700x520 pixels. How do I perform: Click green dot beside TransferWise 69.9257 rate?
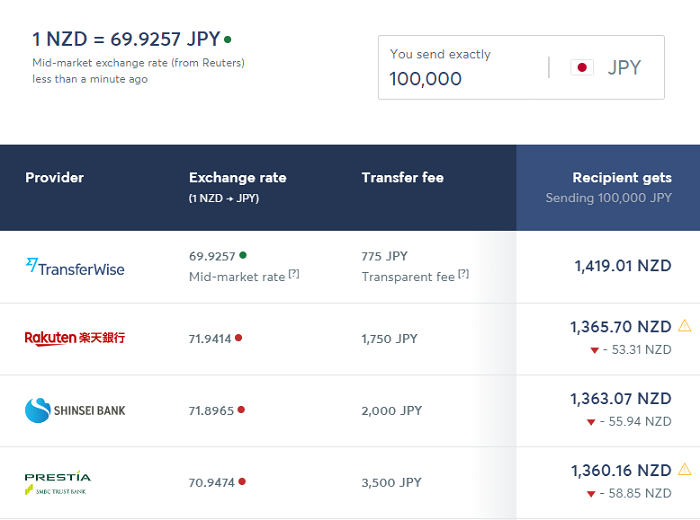tap(243, 255)
